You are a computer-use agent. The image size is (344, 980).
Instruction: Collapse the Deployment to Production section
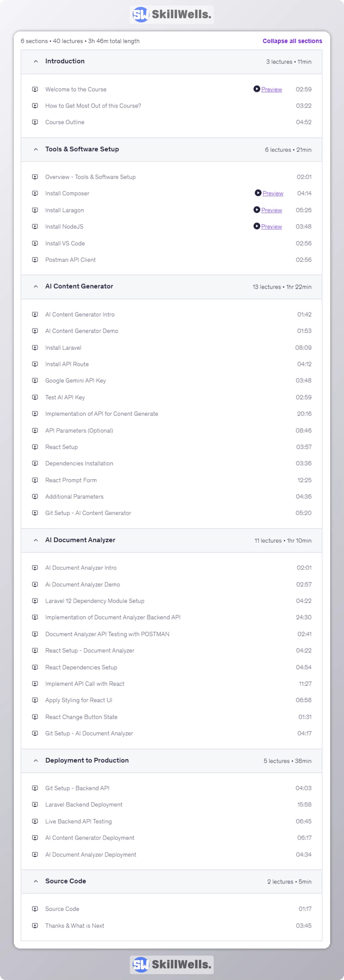(x=35, y=761)
